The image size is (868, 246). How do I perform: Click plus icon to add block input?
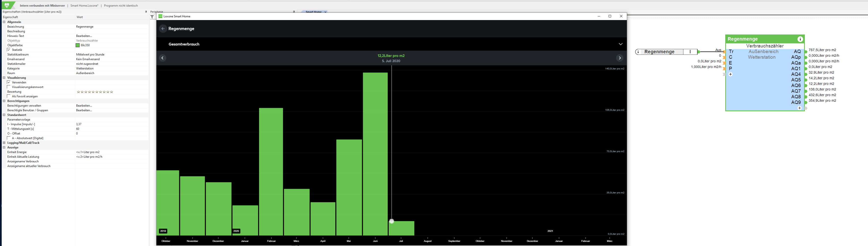(731, 74)
